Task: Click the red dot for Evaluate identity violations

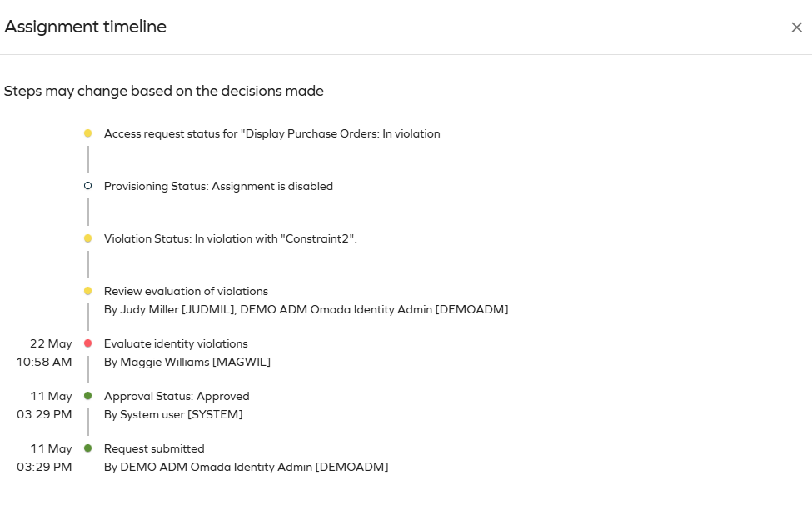Action: (x=88, y=343)
